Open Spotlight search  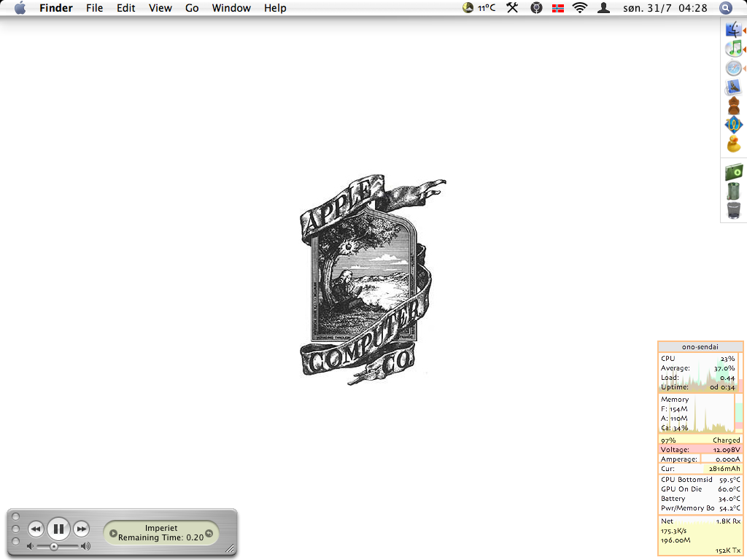[725, 8]
